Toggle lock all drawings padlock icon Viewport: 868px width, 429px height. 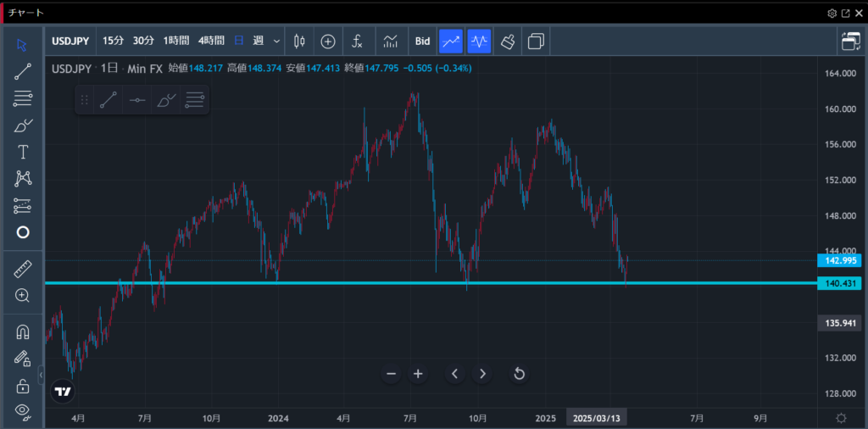click(x=22, y=385)
